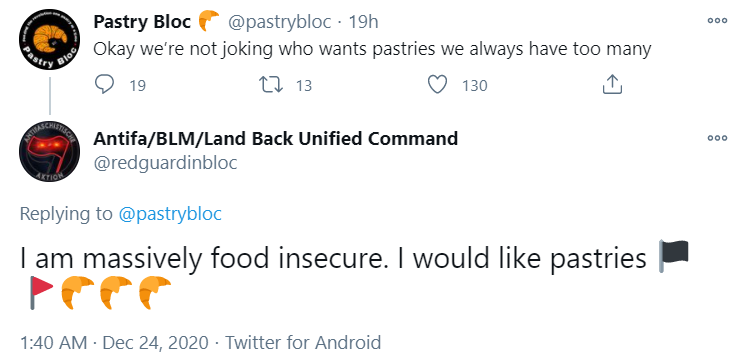Open more options on redguardinbloc reply
Viewport: 742px width, 364px height.
pos(717,138)
